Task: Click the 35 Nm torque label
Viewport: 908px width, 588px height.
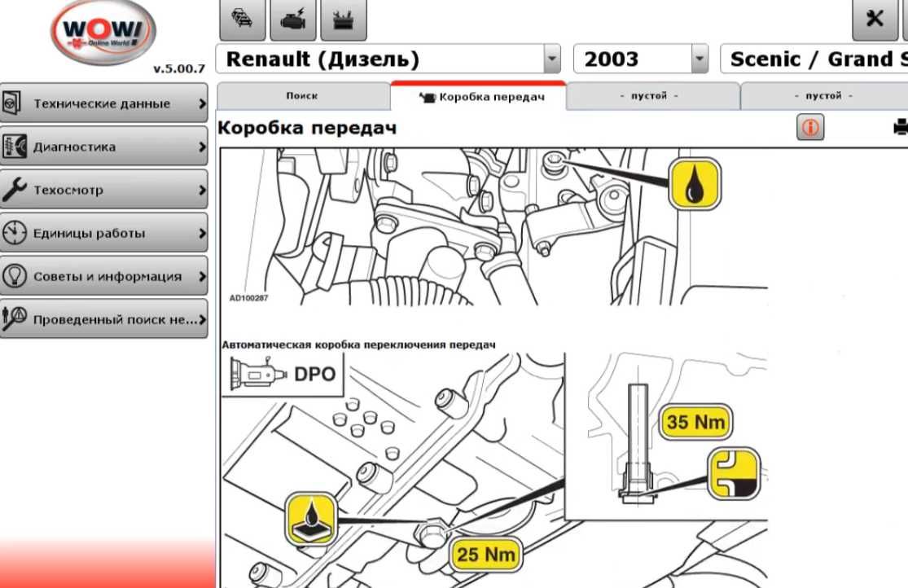Action: (x=695, y=421)
